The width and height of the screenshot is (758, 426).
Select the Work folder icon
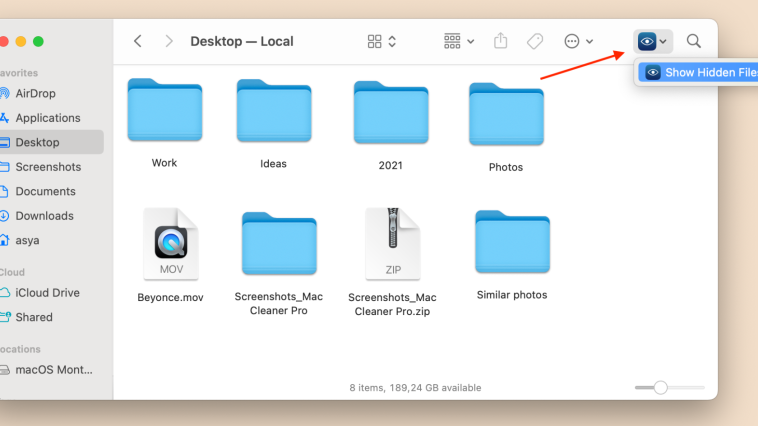pos(165,110)
